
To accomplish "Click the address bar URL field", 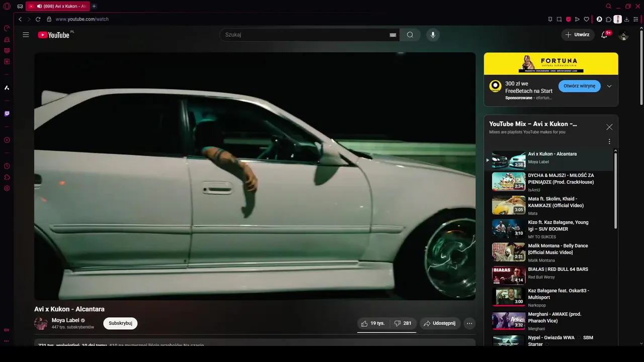I will pos(297,19).
